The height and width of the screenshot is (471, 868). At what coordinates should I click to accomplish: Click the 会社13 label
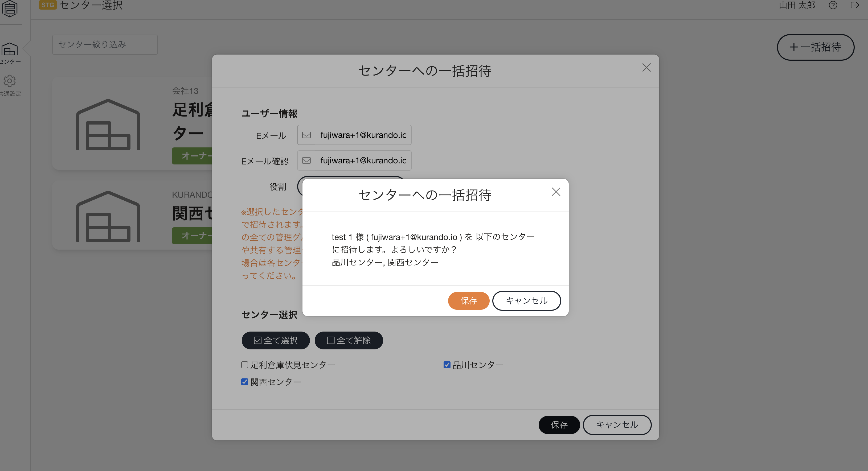185,91
